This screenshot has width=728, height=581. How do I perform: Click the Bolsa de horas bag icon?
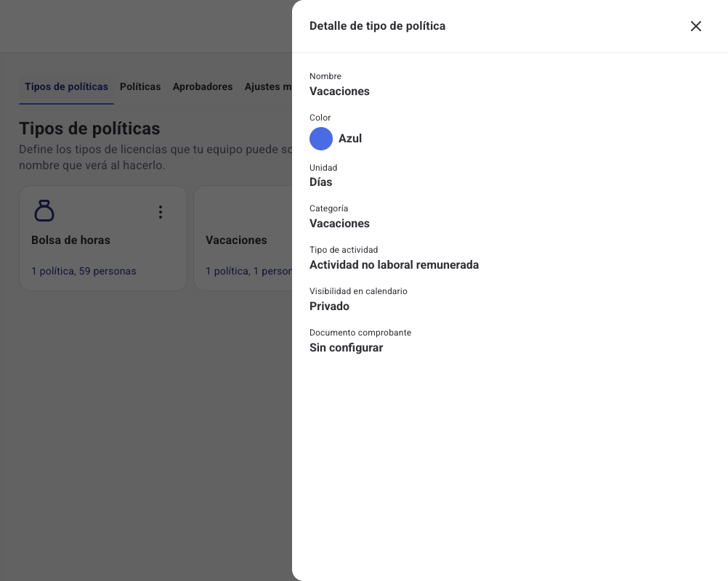[x=44, y=211]
